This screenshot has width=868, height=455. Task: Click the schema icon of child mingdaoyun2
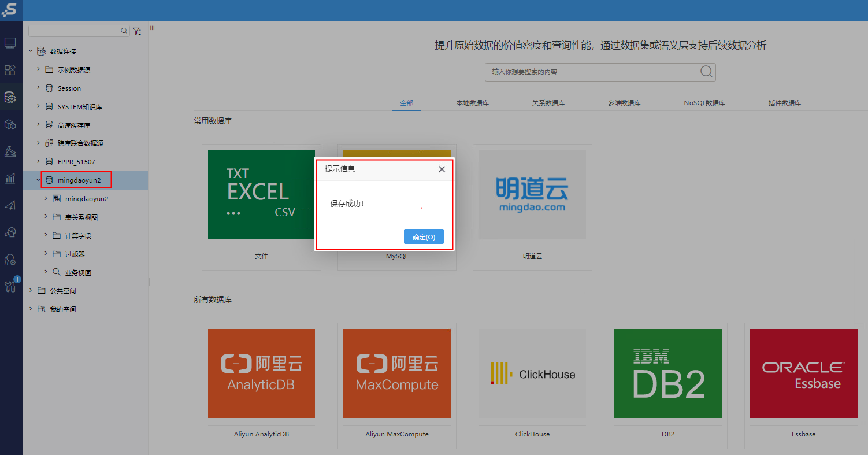(57, 199)
